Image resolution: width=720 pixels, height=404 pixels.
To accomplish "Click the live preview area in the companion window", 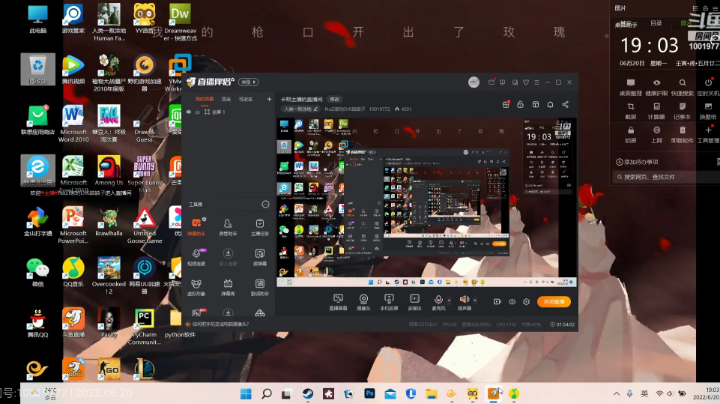I will click(427, 202).
